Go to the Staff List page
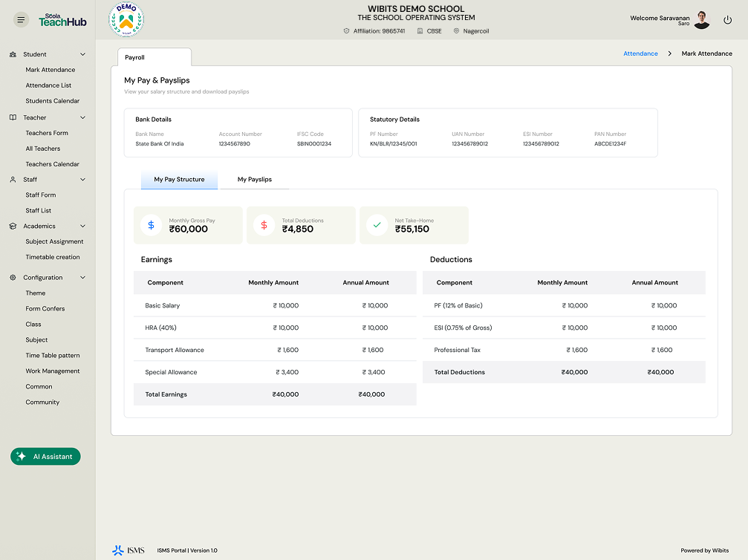Screen dimensions: 748x560 point(39,211)
